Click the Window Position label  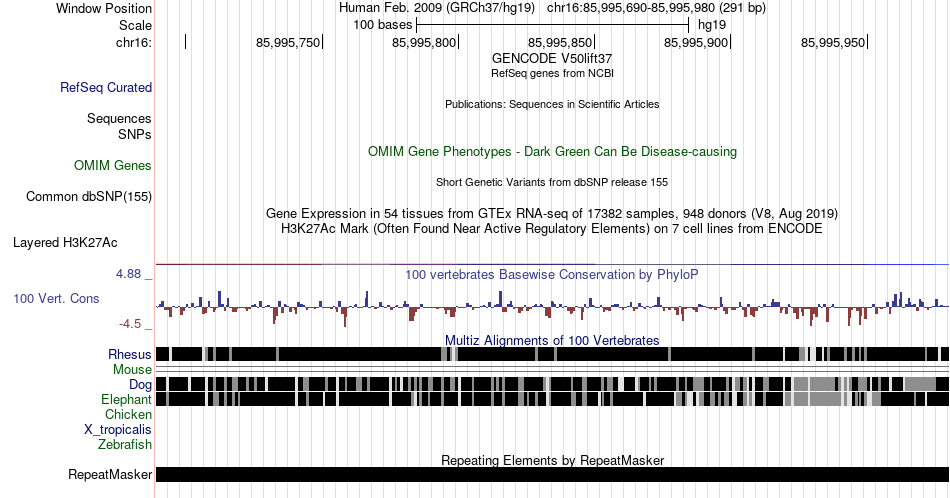[104, 8]
